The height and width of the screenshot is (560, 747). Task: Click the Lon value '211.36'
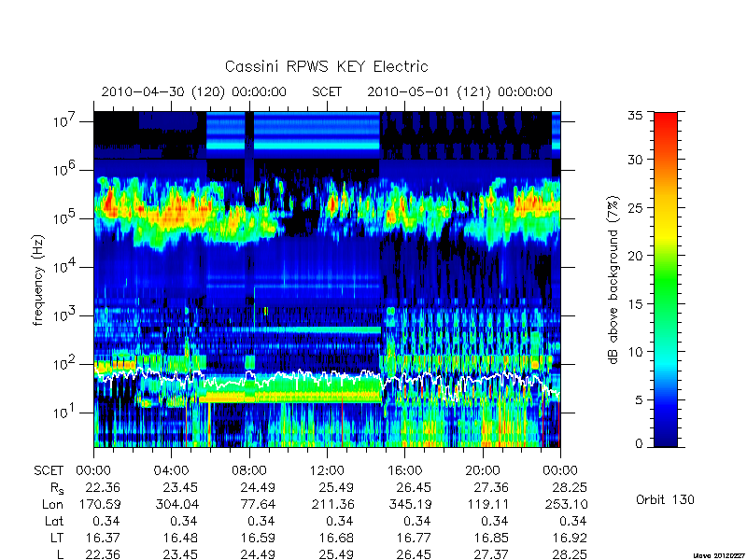pos(332,504)
